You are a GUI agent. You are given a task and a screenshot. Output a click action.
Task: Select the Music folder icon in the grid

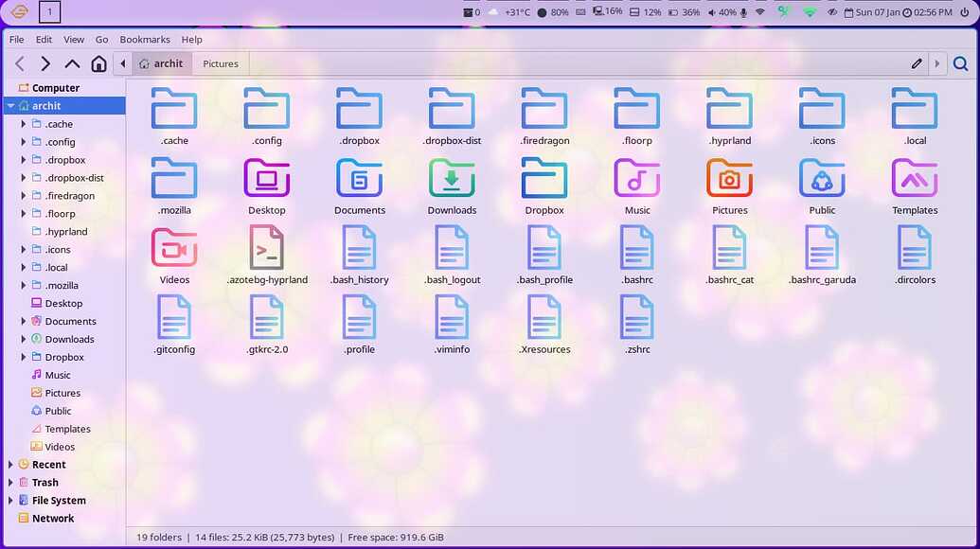tap(637, 178)
